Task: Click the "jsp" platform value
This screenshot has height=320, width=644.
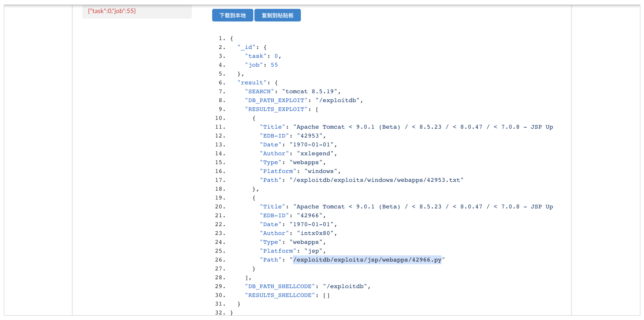Action: click(x=313, y=251)
